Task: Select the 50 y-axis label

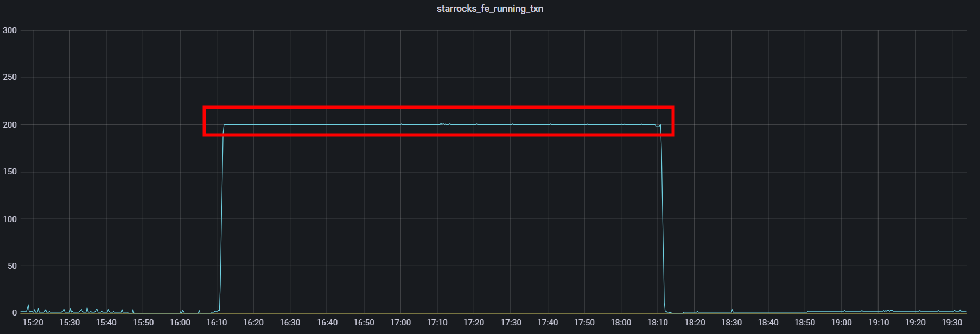Action: 12,266
